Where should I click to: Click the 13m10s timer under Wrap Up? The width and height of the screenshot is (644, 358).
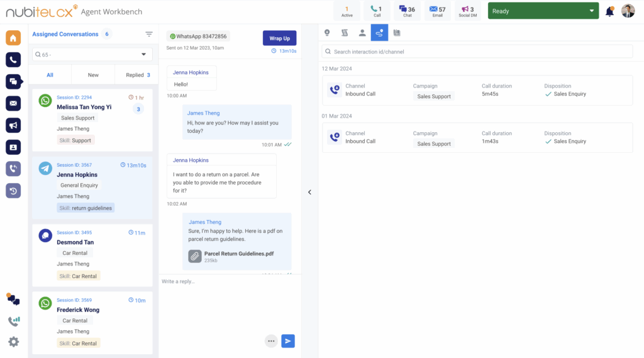(284, 51)
